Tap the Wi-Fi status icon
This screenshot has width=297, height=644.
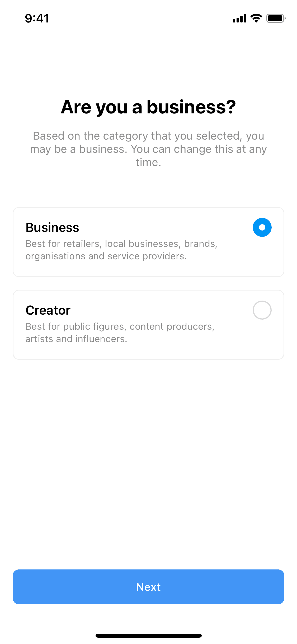pos(256,18)
